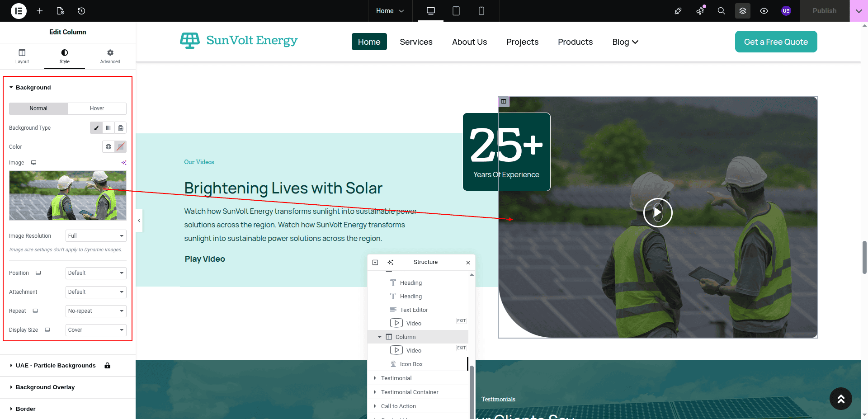Click the global color globe icon
868x419 pixels.
108,147
